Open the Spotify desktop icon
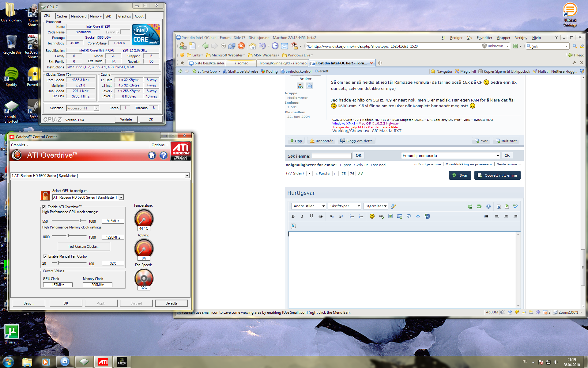The width and height of the screenshot is (588, 368). coord(11,77)
